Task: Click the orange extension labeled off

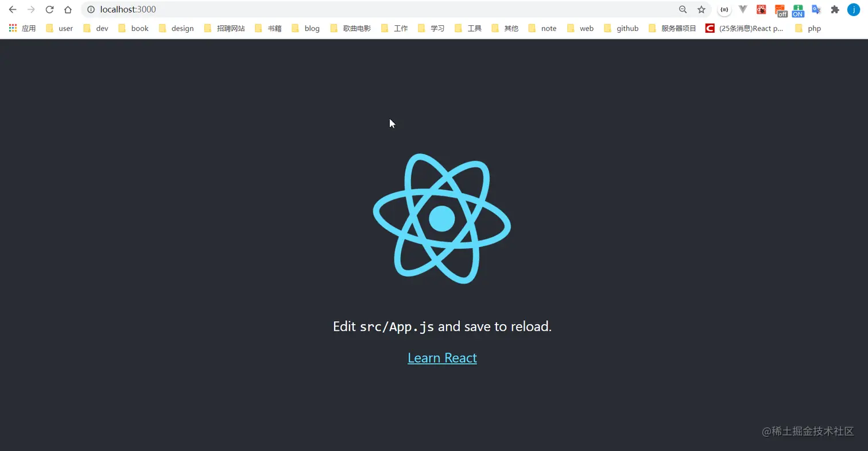Action: pos(781,10)
